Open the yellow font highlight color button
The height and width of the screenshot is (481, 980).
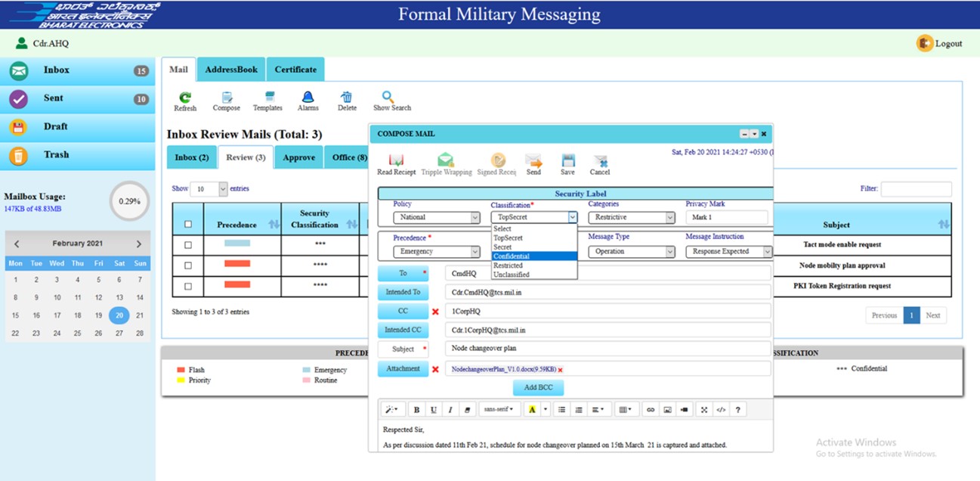[x=532, y=410]
